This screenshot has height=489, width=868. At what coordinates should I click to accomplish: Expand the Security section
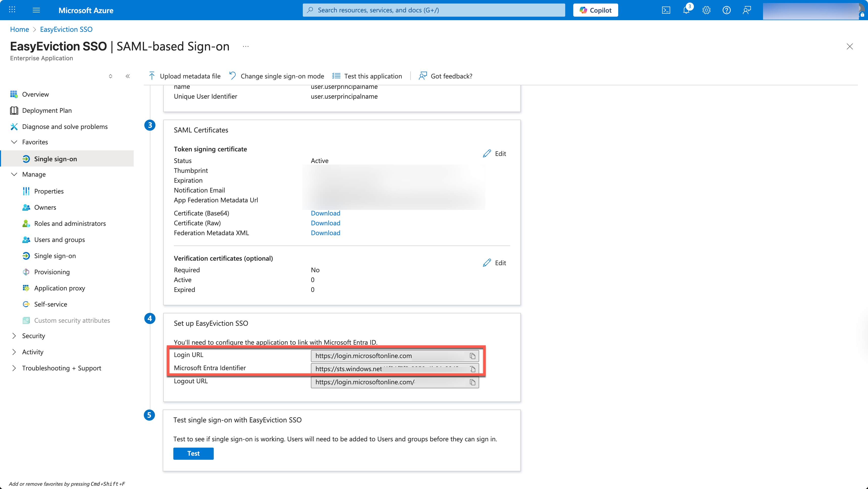14,336
